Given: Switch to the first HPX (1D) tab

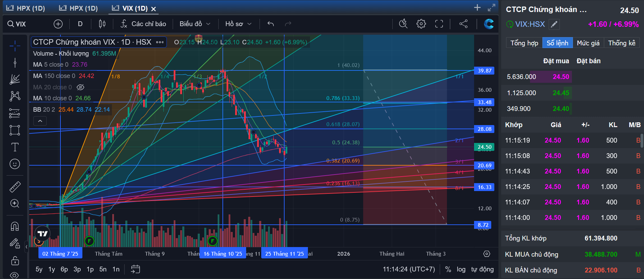Looking at the screenshot, I should (x=26, y=8).
